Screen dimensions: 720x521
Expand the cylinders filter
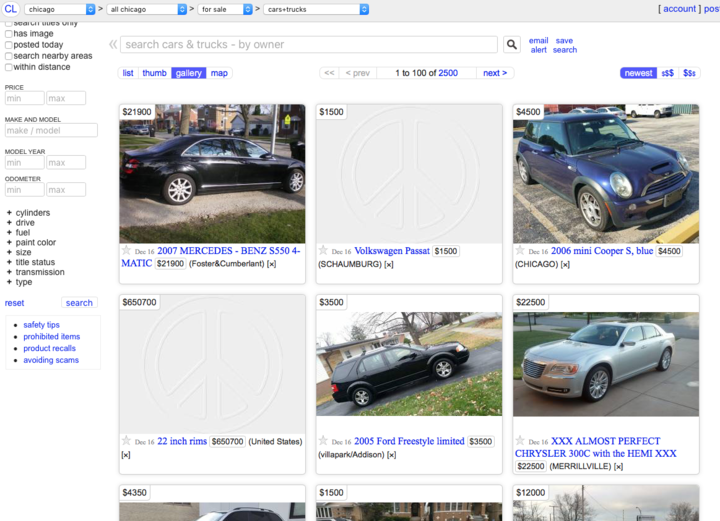tap(28, 213)
